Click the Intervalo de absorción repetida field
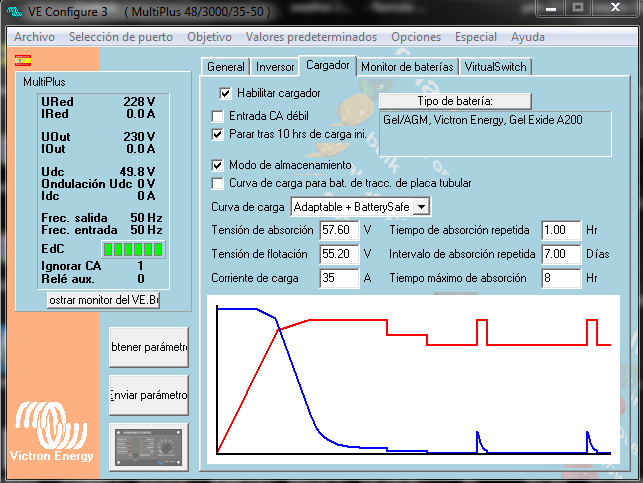The image size is (643, 483). [561, 254]
